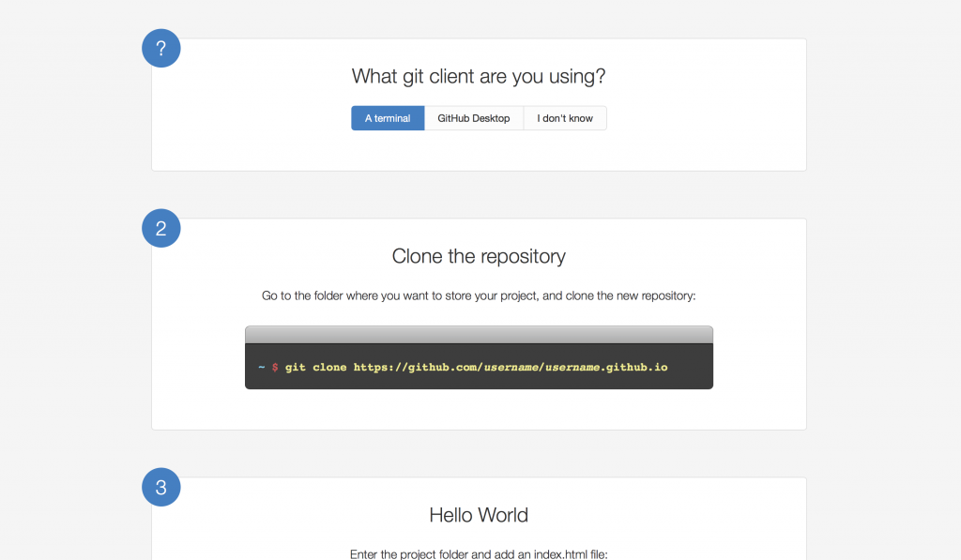Select the "A terminal" git client option
This screenshot has width=961, height=560.
click(388, 118)
